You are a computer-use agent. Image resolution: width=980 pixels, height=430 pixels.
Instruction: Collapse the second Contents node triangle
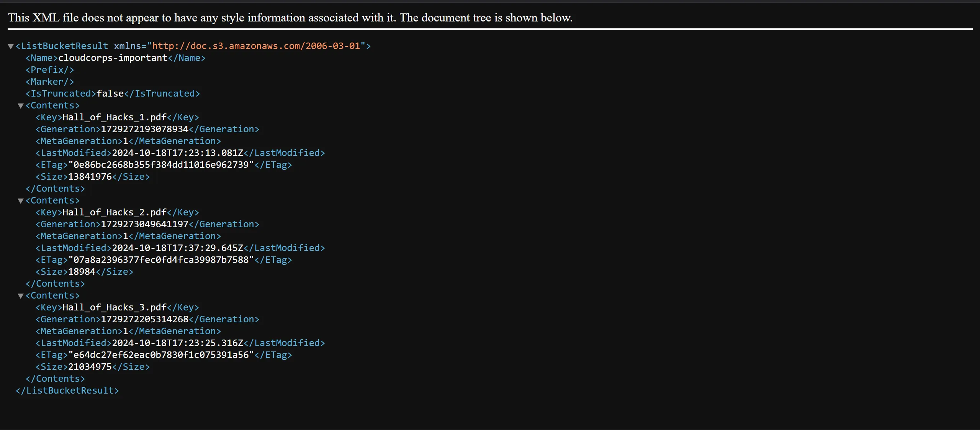(x=21, y=201)
